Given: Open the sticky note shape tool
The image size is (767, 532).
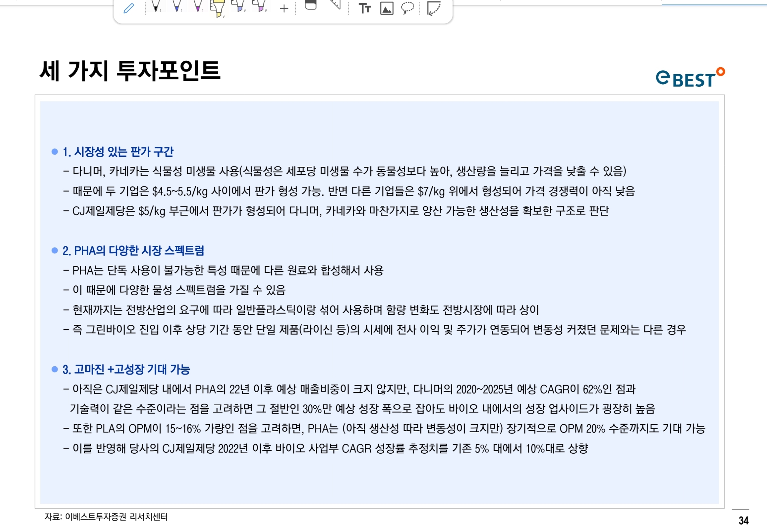Looking at the screenshot, I should click(434, 8).
